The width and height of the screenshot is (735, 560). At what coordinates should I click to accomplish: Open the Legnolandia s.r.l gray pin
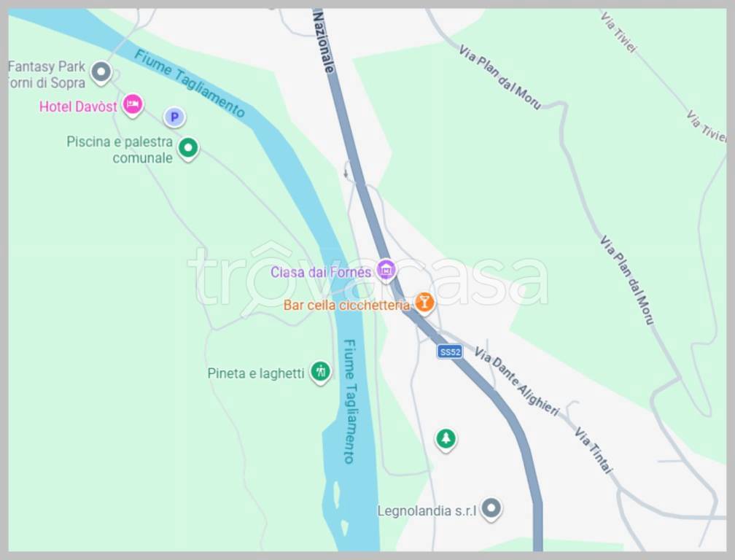(x=491, y=508)
